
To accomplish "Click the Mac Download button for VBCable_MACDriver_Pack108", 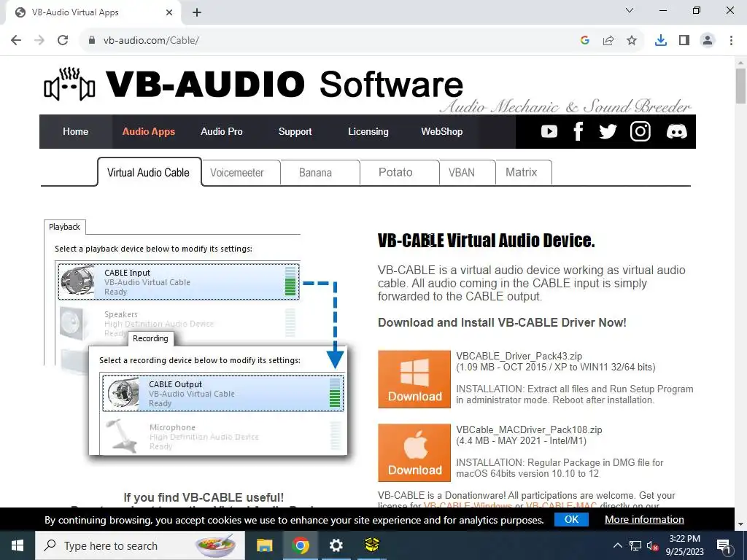I will coord(414,453).
